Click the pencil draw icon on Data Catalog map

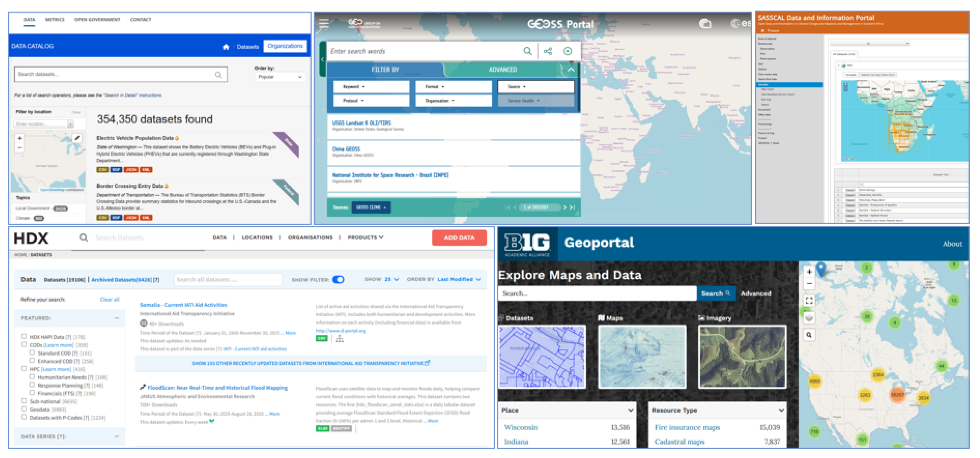77,138
